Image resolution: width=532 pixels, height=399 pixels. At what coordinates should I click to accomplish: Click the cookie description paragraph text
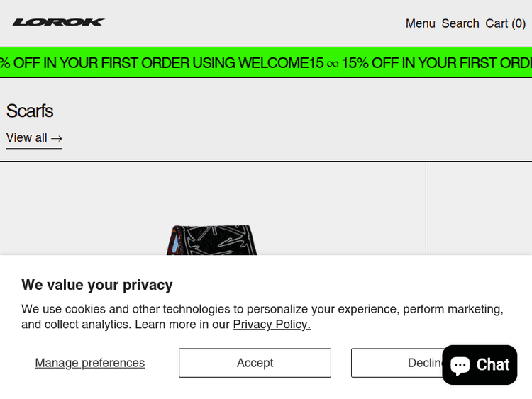tap(262, 309)
